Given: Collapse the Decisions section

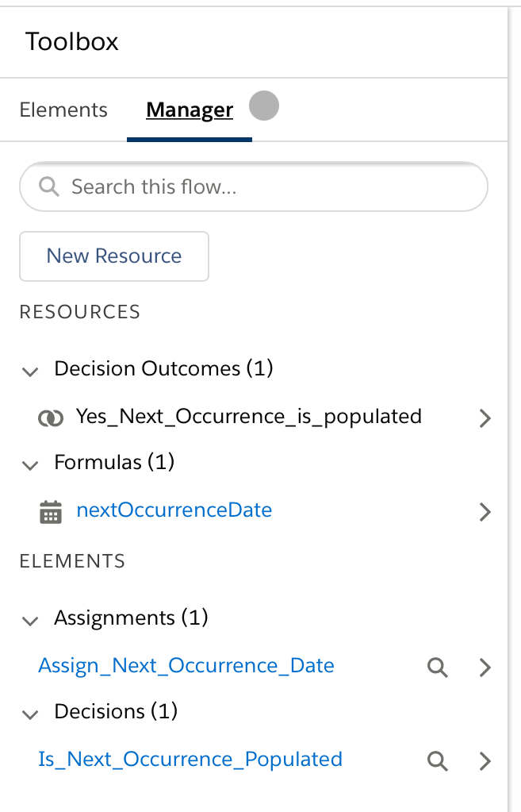Looking at the screenshot, I should (x=29, y=714).
